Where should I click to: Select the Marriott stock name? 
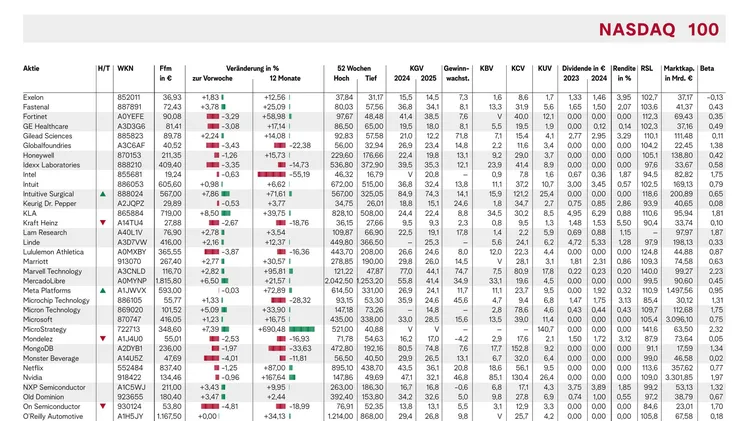pyautogui.click(x=35, y=261)
